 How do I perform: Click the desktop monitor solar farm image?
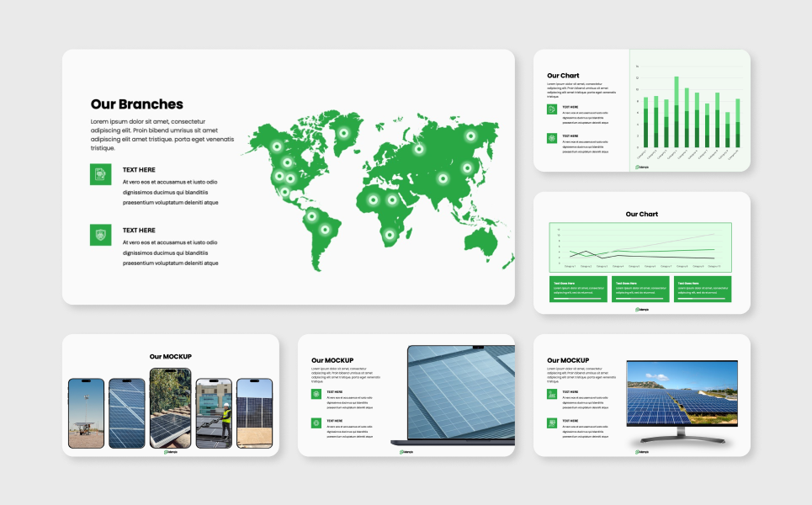point(682,396)
